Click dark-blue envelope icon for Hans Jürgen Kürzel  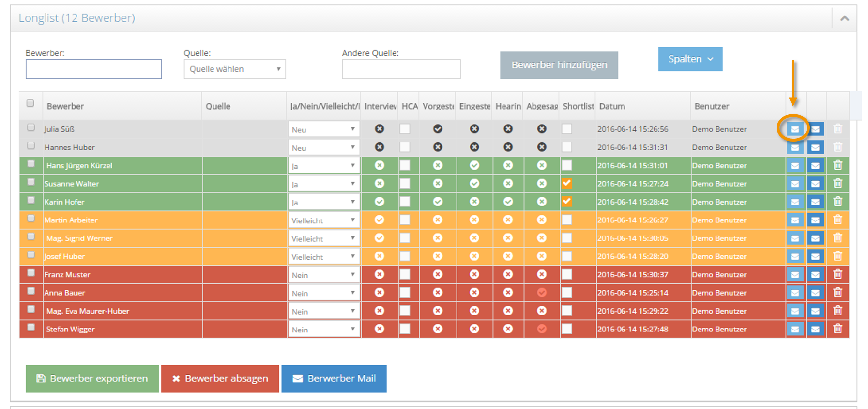click(x=816, y=166)
